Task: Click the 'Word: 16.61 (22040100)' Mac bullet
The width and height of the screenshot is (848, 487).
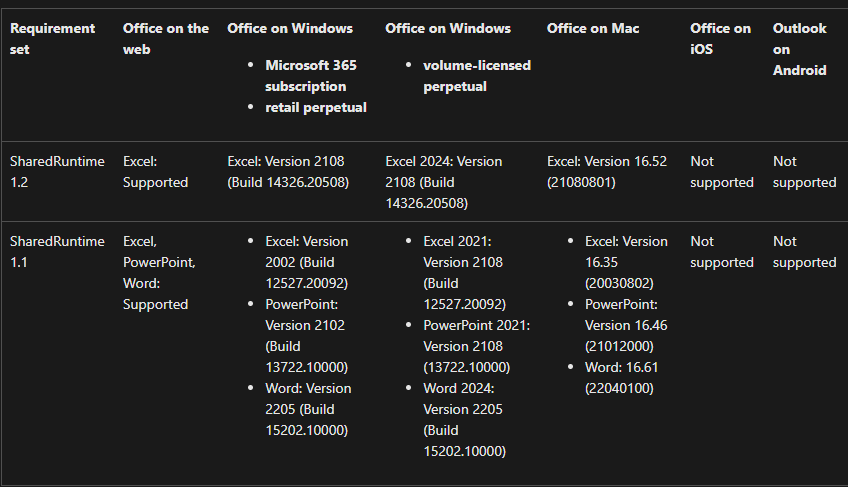Action: 621,378
